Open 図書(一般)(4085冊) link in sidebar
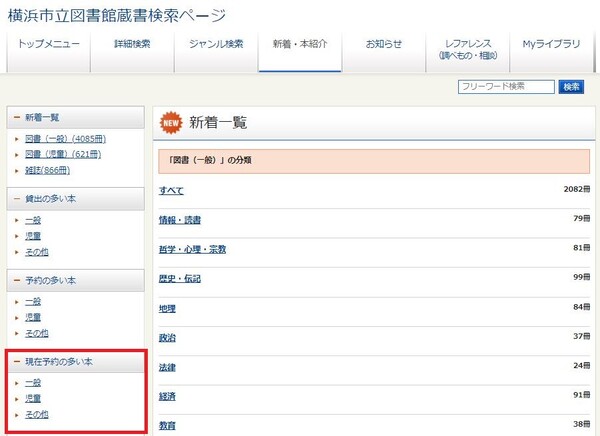 click(66, 138)
